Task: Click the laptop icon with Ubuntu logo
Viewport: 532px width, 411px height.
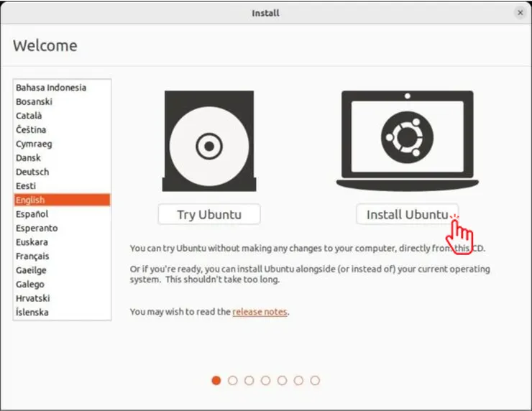Action: (x=407, y=140)
